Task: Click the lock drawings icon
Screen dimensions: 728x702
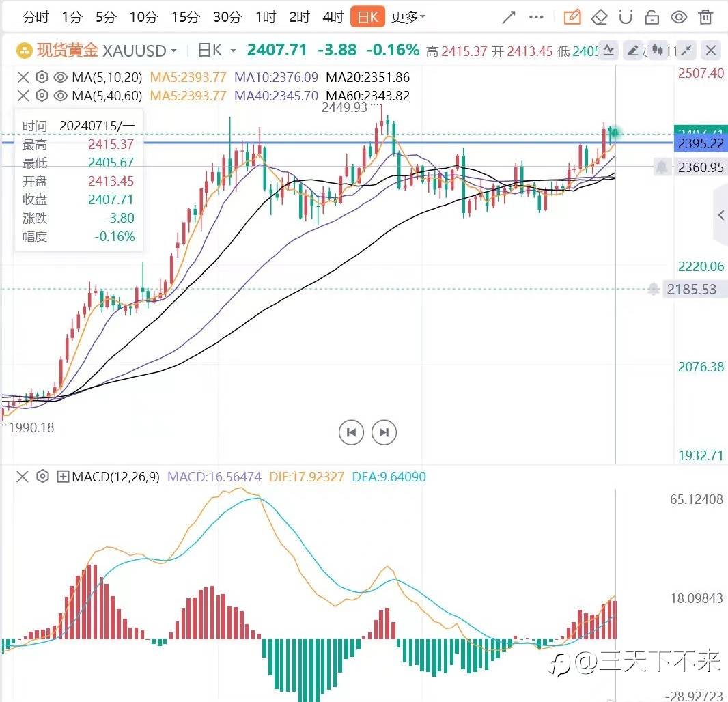Action: coord(652,18)
